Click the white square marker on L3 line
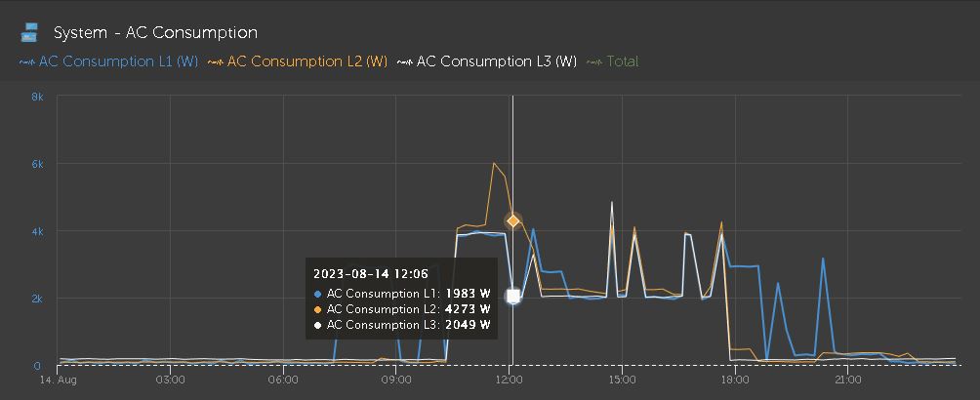The width and height of the screenshot is (980, 400). pyautogui.click(x=513, y=296)
